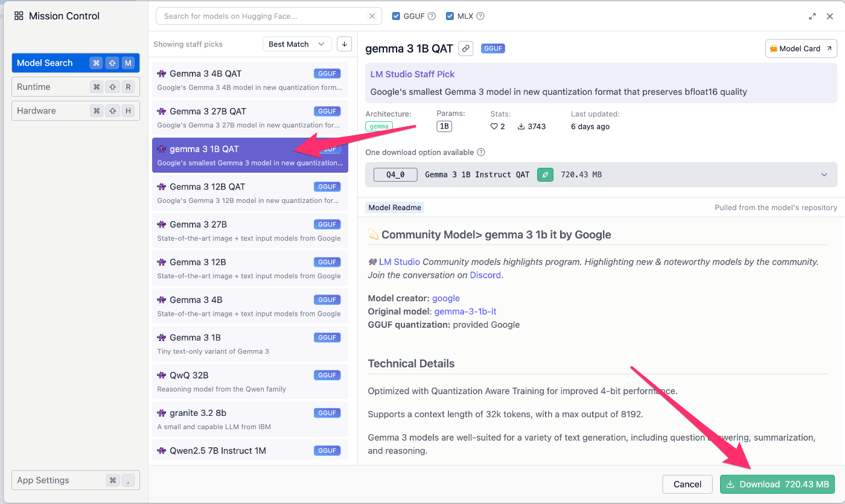The image size is (845, 504).
Task: Click the Gemma 3 1B model icon
Action: click(x=162, y=337)
